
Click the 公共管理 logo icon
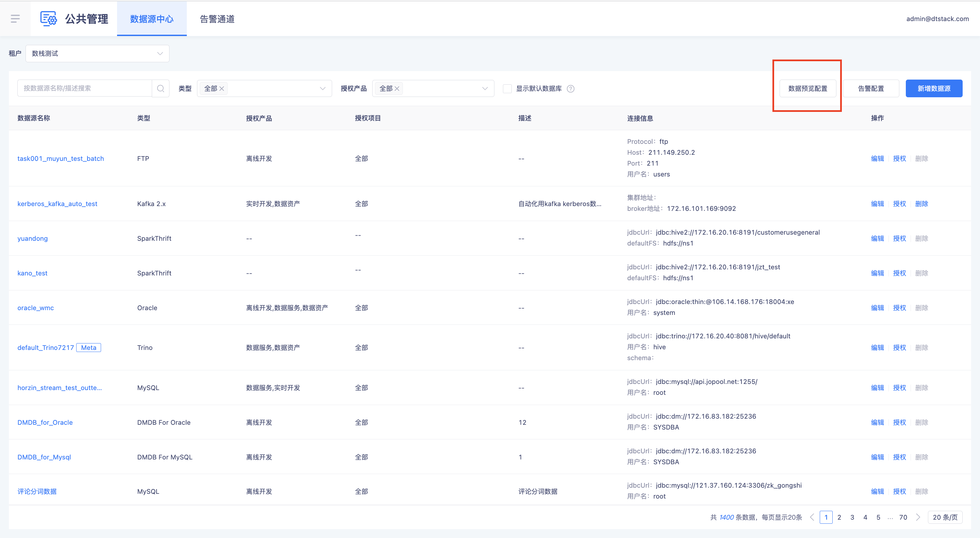click(49, 19)
